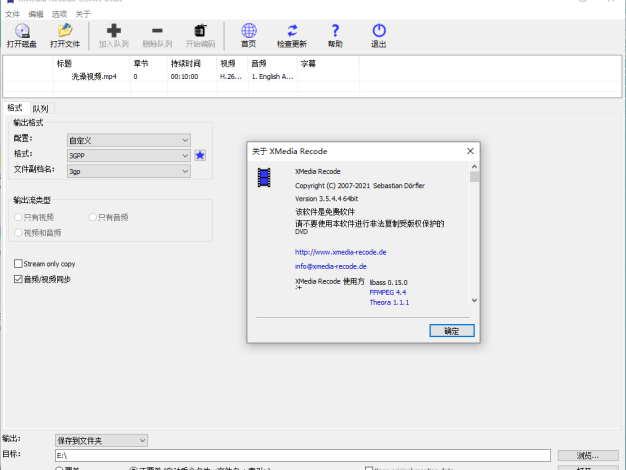Switch to the 格式 (Format) tab

(15, 108)
